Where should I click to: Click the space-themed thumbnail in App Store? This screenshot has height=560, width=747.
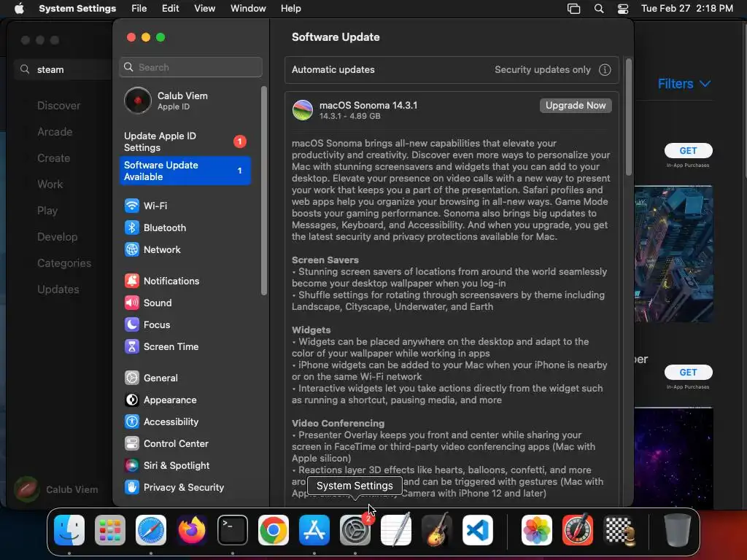(x=673, y=457)
